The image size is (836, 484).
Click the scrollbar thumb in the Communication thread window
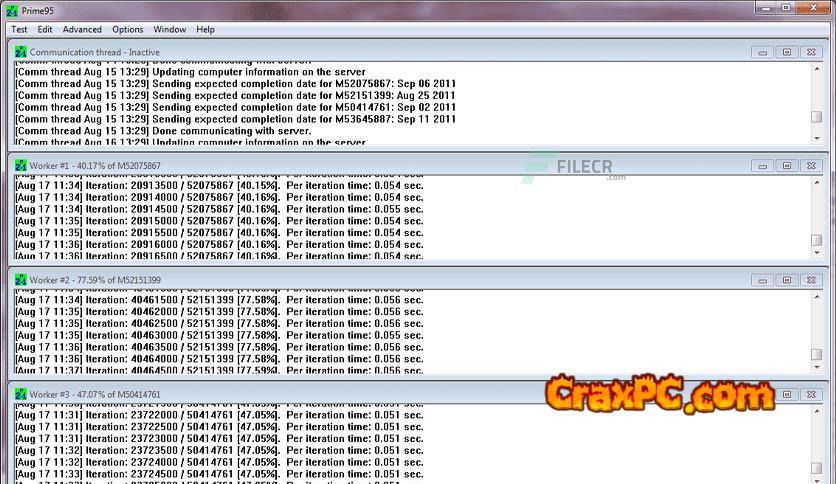[817, 117]
